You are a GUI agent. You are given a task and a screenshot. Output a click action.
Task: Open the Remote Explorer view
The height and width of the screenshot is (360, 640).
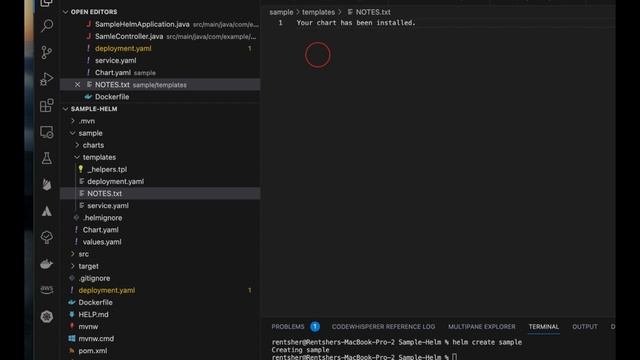click(x=47, y=132)
